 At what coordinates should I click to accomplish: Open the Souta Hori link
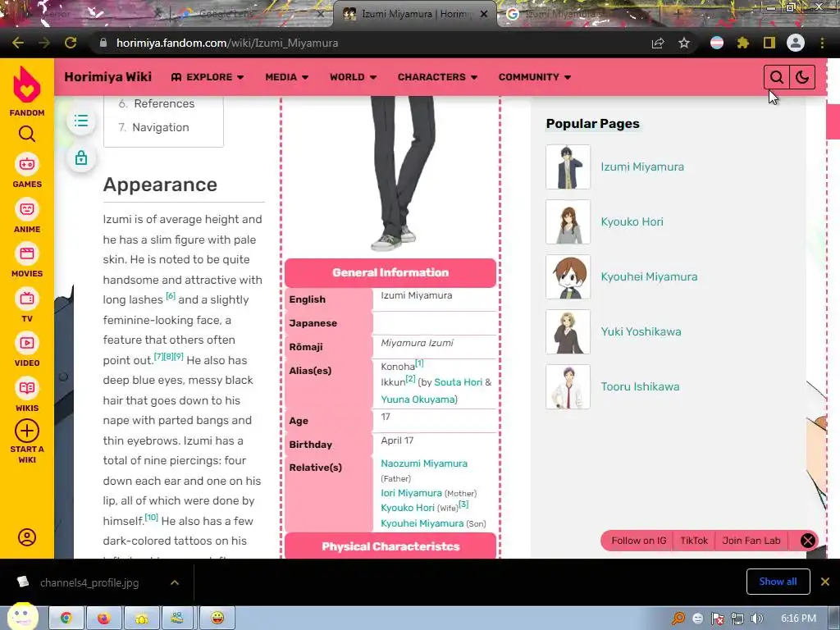[x=458, y=382]
